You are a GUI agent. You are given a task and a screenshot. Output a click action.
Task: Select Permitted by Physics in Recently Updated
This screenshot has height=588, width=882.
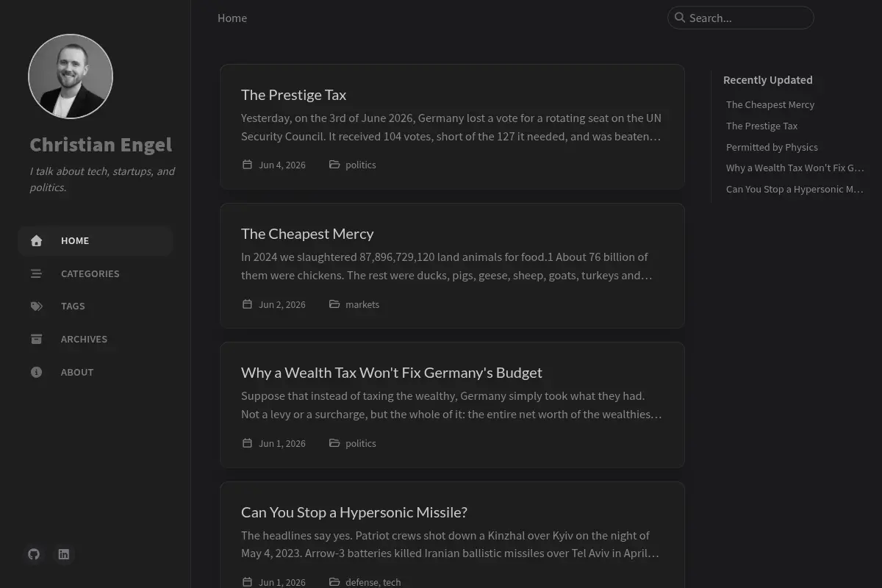(x=772, y=147)
